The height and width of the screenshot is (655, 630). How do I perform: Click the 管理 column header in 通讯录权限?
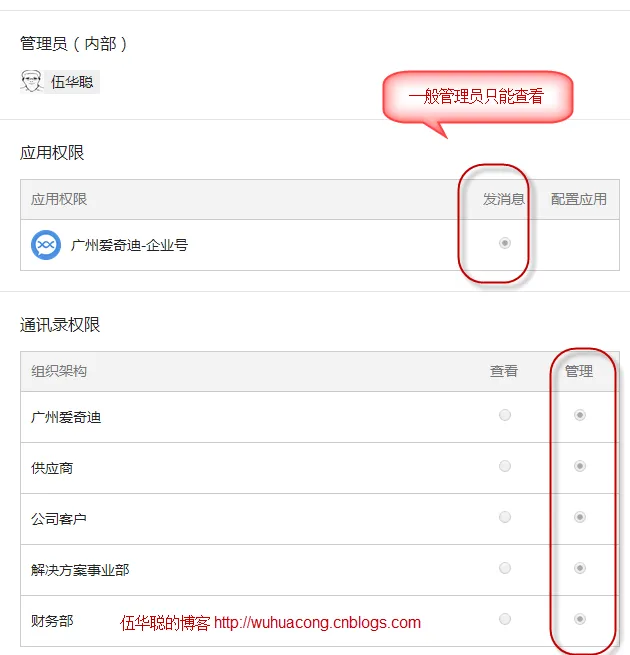[x=579, y=371]
